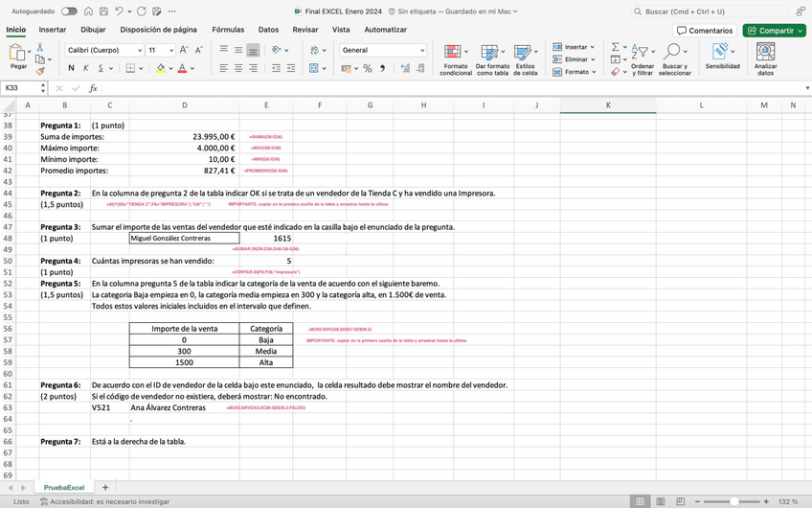Open the font name dropdown Calibri
Image resolution: width=812 pixels, height=508 pixels.
coord(103,50)
